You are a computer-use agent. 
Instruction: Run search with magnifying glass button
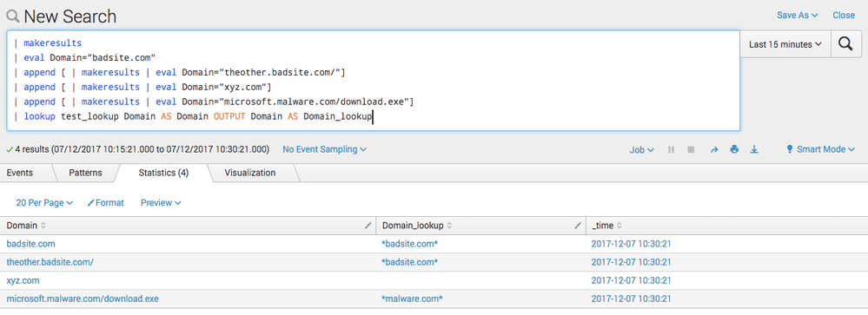845,44
